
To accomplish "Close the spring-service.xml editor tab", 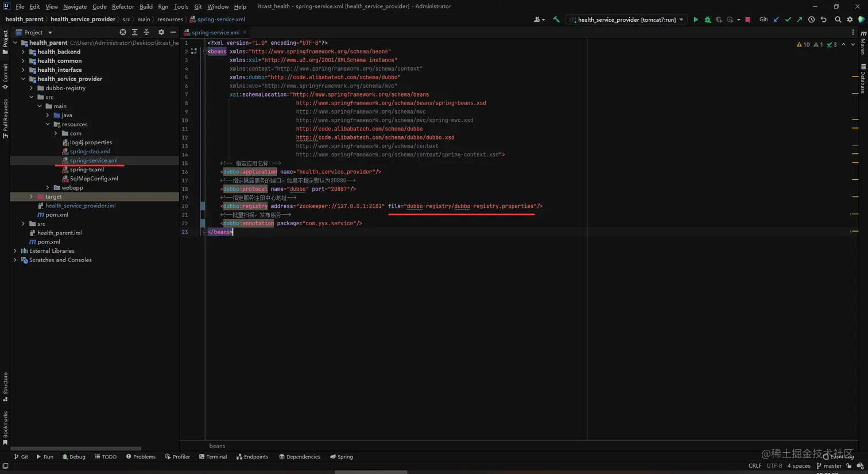I will [245, 33].
